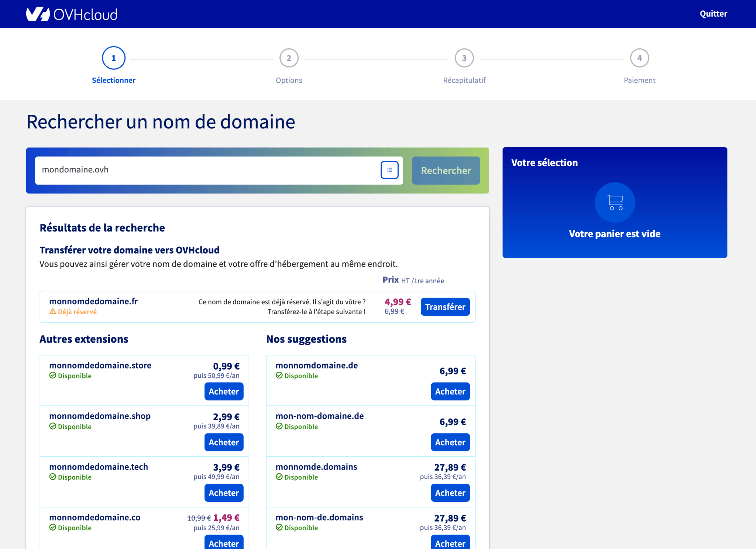Navigate to the Options step
This screenshot has width=756, height=549.
(x=289, y=58)
